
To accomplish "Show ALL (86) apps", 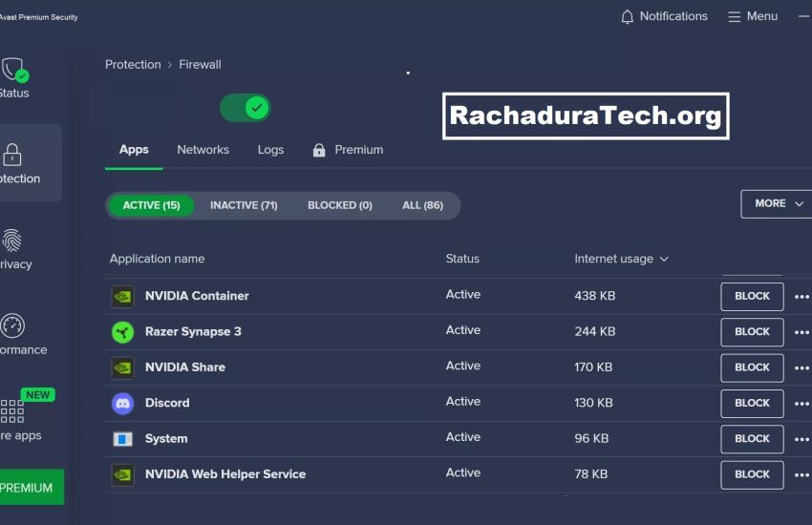I will point(422,205).
